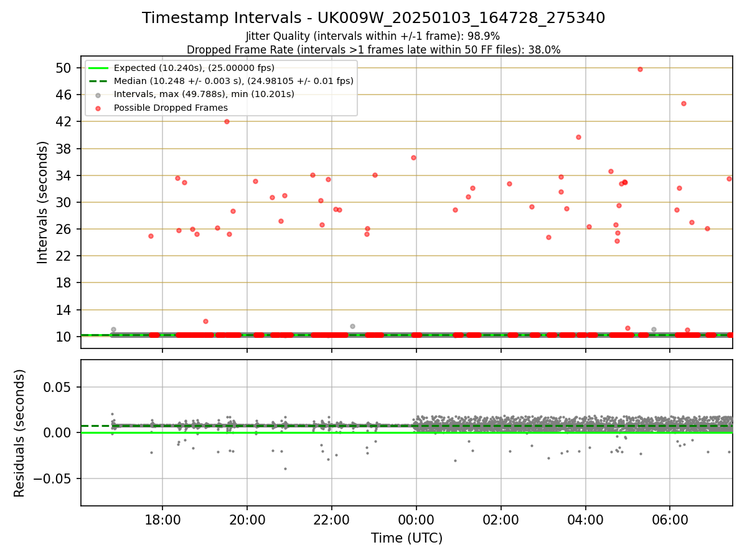Click the highest red point near 50 seconds
Screen dimensions: 747x560
[640, 69]
